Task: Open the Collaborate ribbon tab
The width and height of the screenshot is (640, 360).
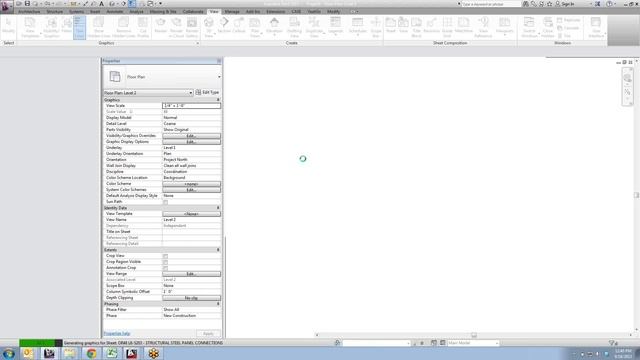Action: pos(193,11)
